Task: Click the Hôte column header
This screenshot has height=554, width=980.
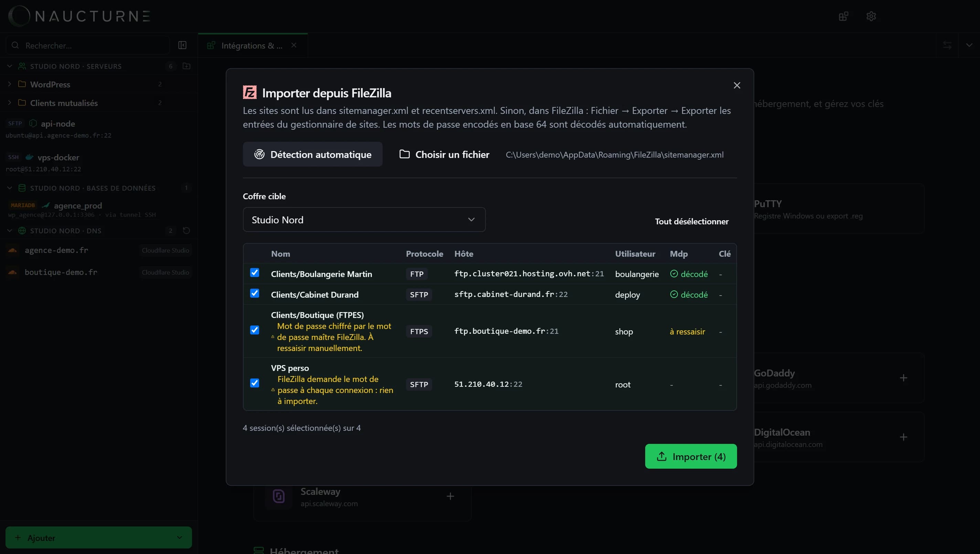Action: [464, 254]
